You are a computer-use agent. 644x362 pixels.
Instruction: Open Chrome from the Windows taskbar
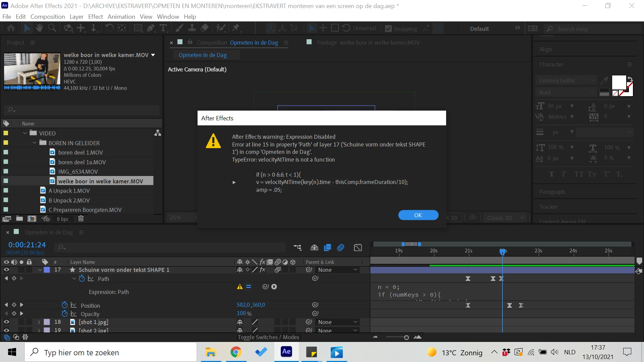236,352
